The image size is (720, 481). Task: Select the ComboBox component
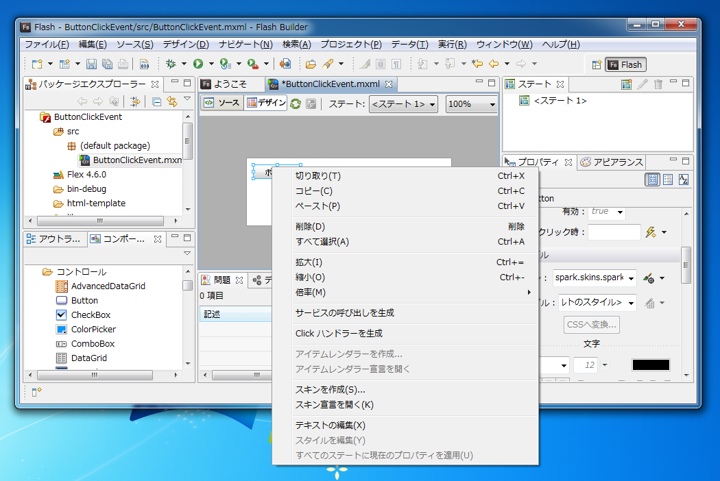click(x=85, y=344)
